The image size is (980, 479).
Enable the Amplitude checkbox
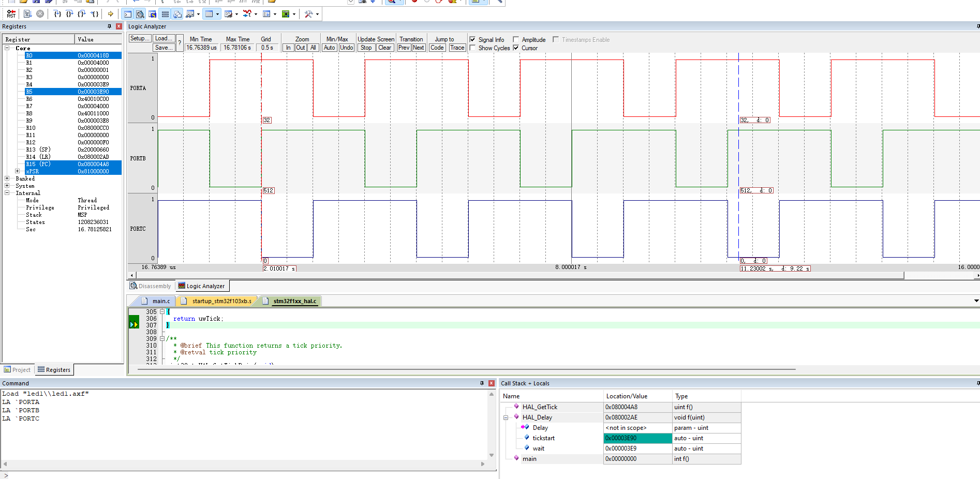pyautogui.click(x=516, y=39)
